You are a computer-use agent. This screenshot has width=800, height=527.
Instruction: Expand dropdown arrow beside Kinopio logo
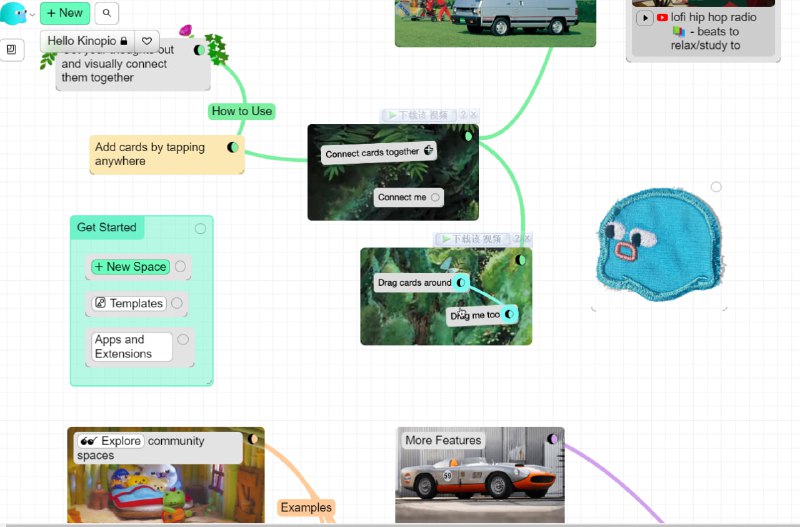pyautogui.click(x=32, y=14)
